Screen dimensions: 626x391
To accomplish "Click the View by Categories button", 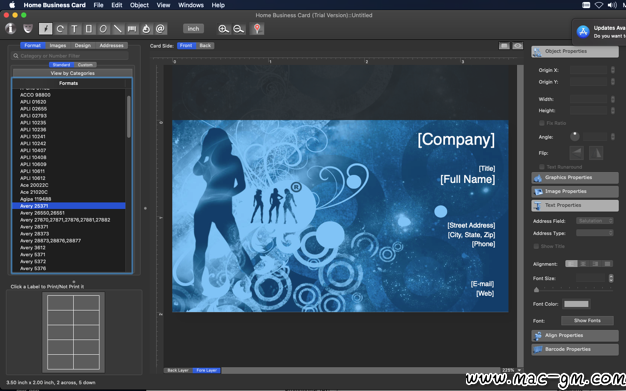I will click(72, 73).
